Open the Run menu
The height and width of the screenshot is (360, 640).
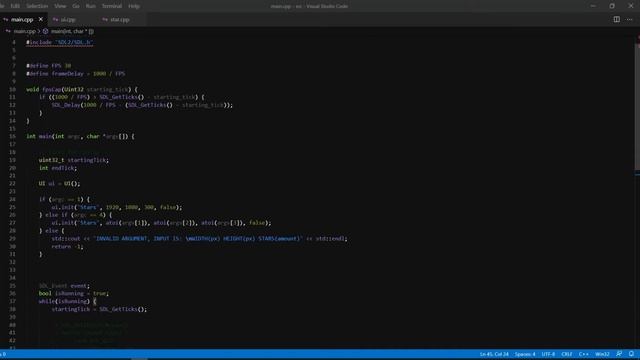point(91,6)
